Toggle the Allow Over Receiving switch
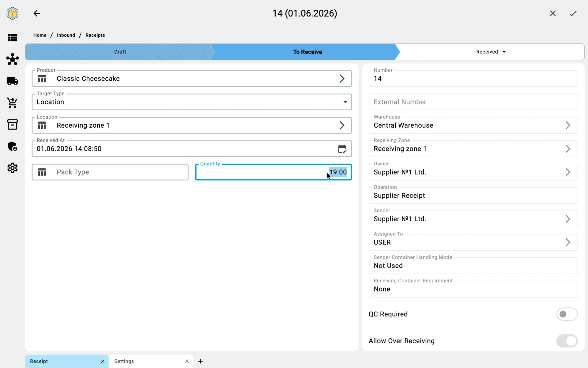 point(567,341)
